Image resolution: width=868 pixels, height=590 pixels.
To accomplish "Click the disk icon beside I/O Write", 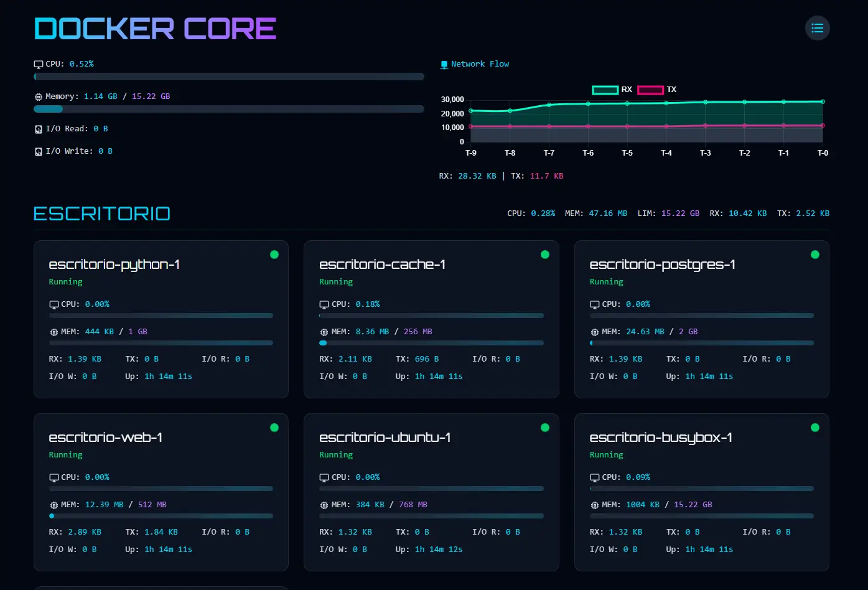I will pyautogui.click(x=37, y=151).
